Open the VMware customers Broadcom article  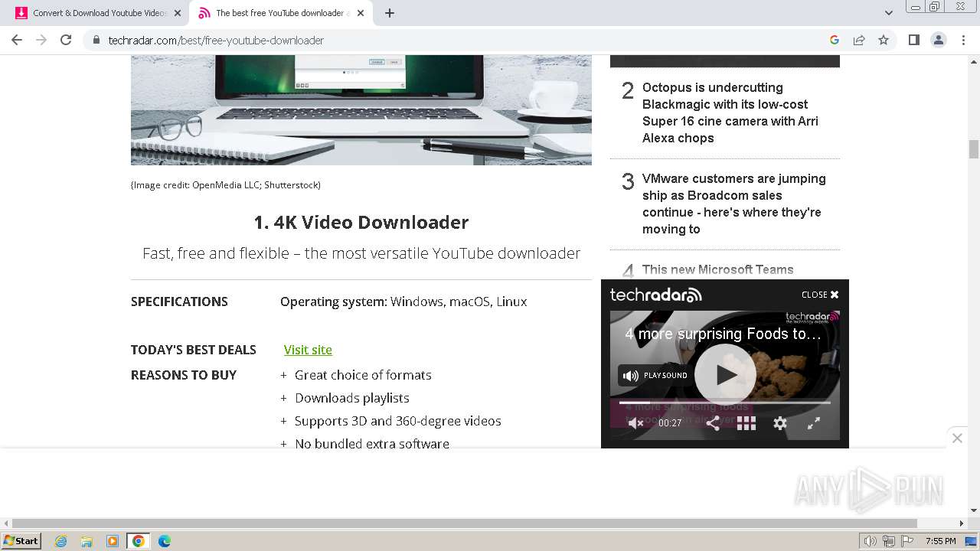click(733, 204)
